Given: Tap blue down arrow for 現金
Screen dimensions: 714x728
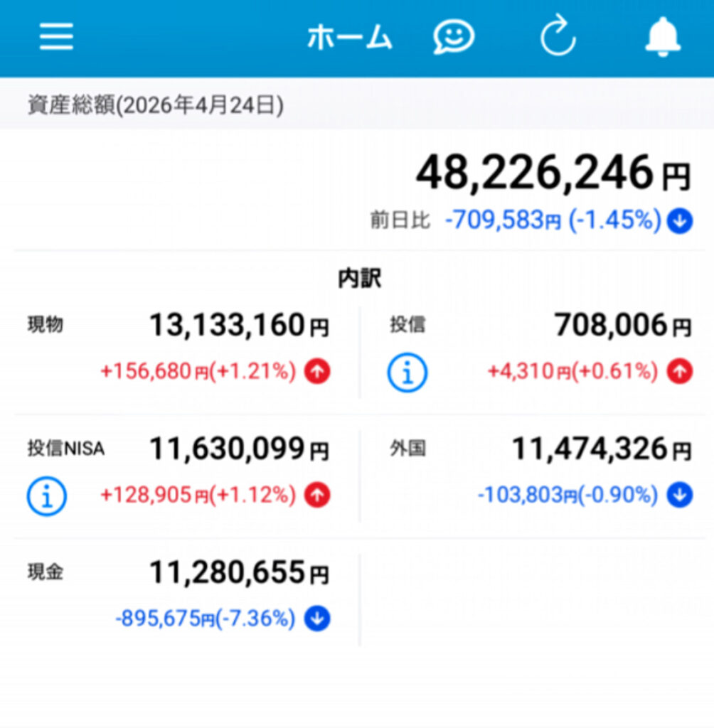Looking at the screenshot, I should coord(317,619).
